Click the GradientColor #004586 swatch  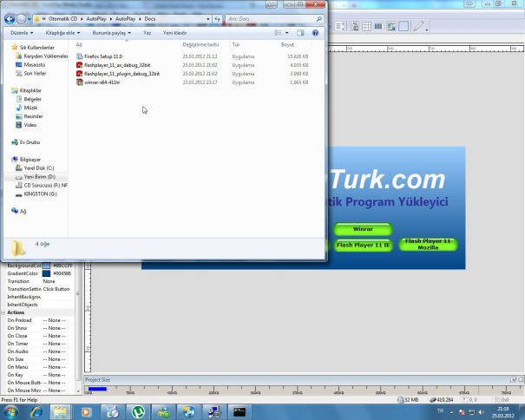pos(46,273)
